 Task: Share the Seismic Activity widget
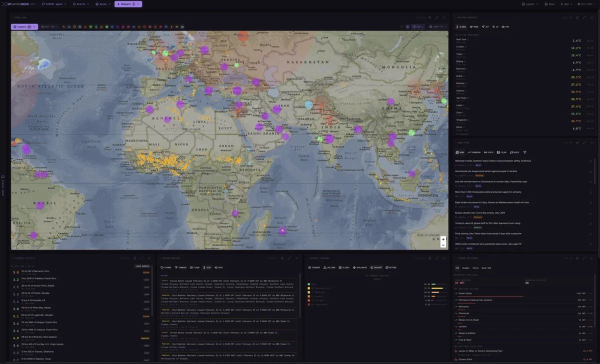pos(134,258)
